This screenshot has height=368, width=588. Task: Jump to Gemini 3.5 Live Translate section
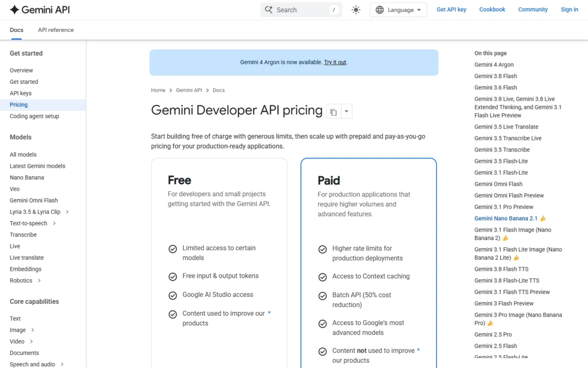[506, 127]
